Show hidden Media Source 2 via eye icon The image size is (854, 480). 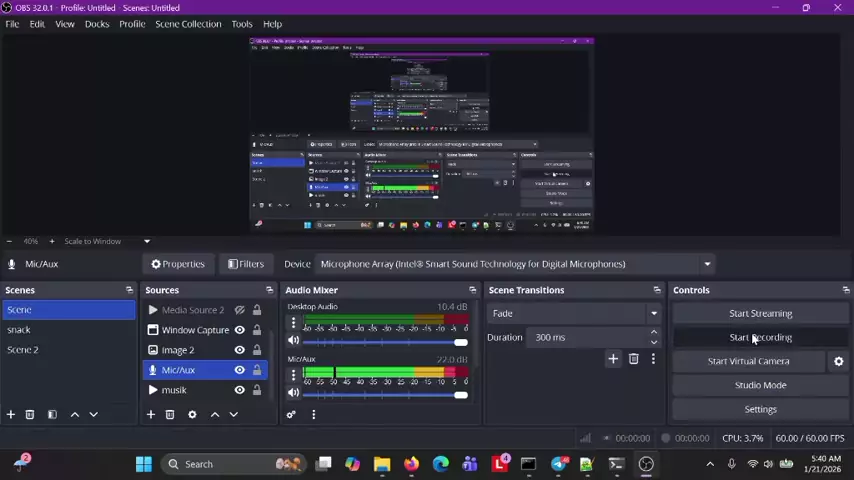239,310
